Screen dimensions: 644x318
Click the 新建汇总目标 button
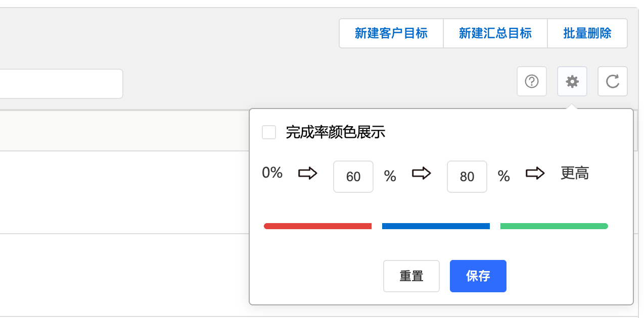[x=495, y=33]
